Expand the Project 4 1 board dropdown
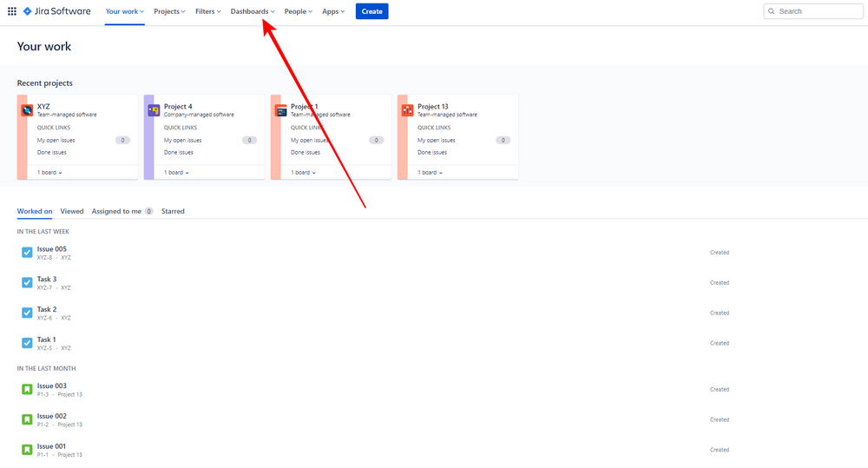Screen dimensions: 868x468 coord(176,172)
